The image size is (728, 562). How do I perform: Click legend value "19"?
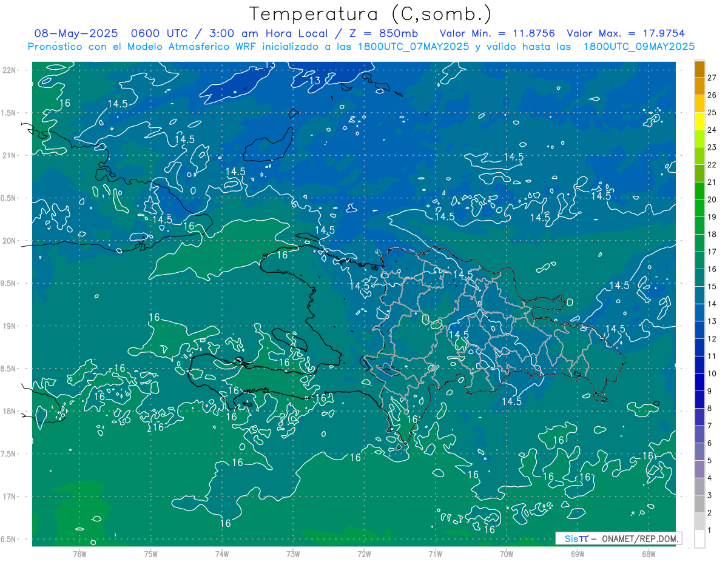(712, 216)
